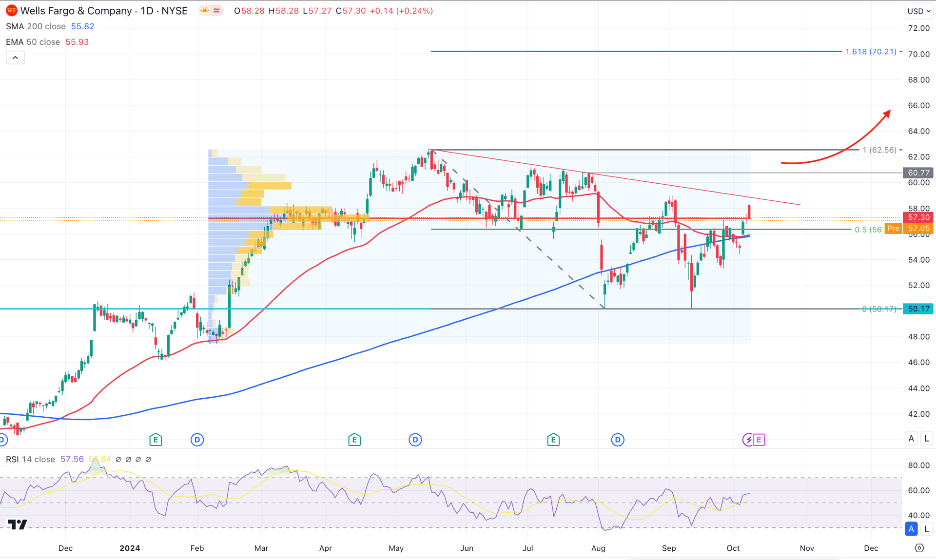
Task: Collapse the indicator legend with the caret button
Action: 15,58
